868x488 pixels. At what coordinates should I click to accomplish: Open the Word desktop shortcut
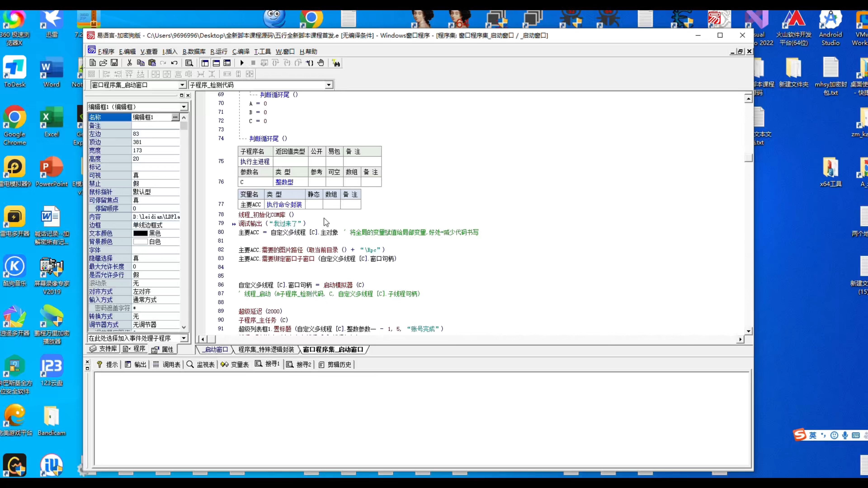coord(52,72)
